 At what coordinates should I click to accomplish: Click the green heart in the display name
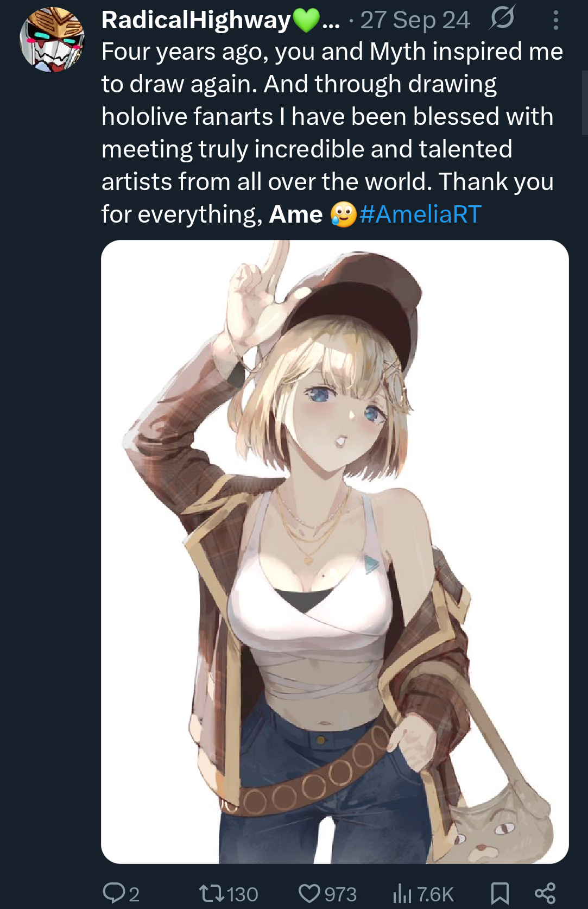307,21
